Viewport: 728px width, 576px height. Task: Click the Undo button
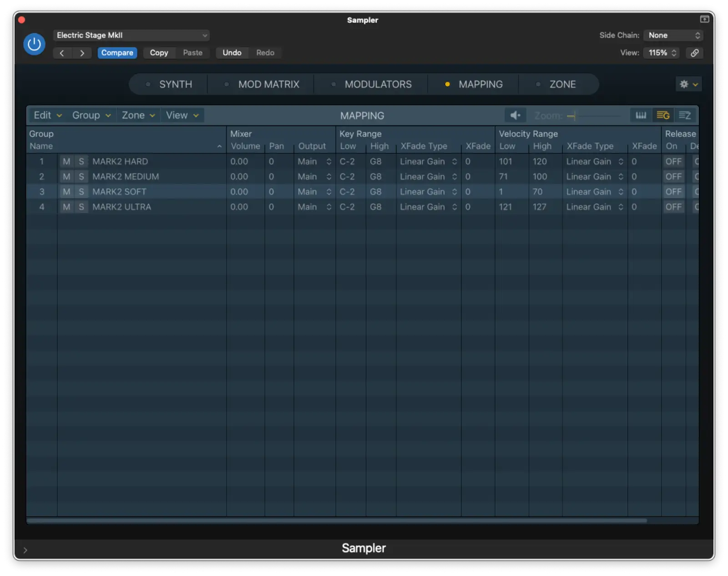coord(232,53)
